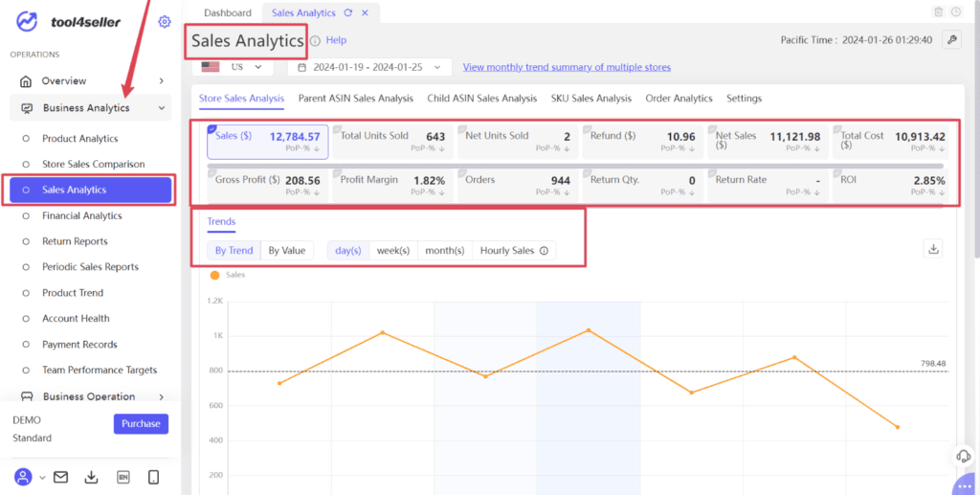Viewport: 980px width, 495px height.
Task: Select the Store Sales Analysis tab
Action: [x=241, y=98]
